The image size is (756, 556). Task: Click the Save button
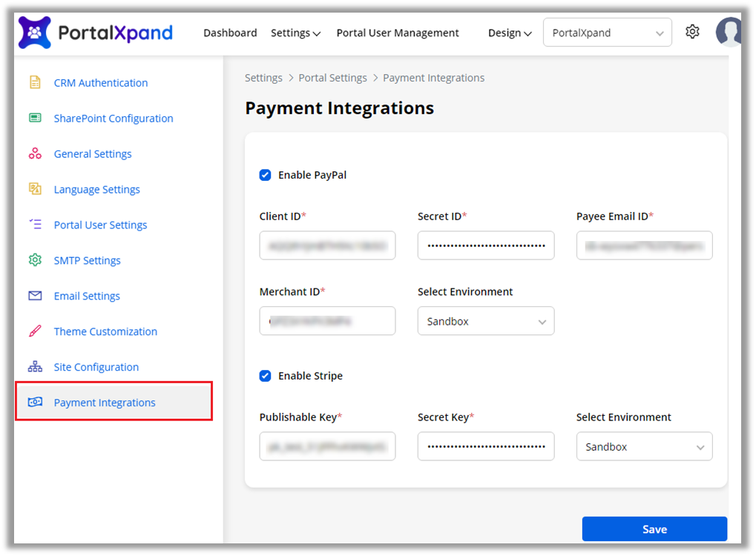(654, 529)
